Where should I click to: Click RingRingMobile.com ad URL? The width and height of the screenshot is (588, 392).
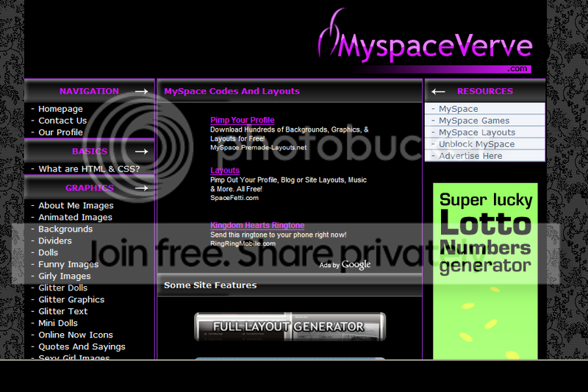click(x=243, y=243)
